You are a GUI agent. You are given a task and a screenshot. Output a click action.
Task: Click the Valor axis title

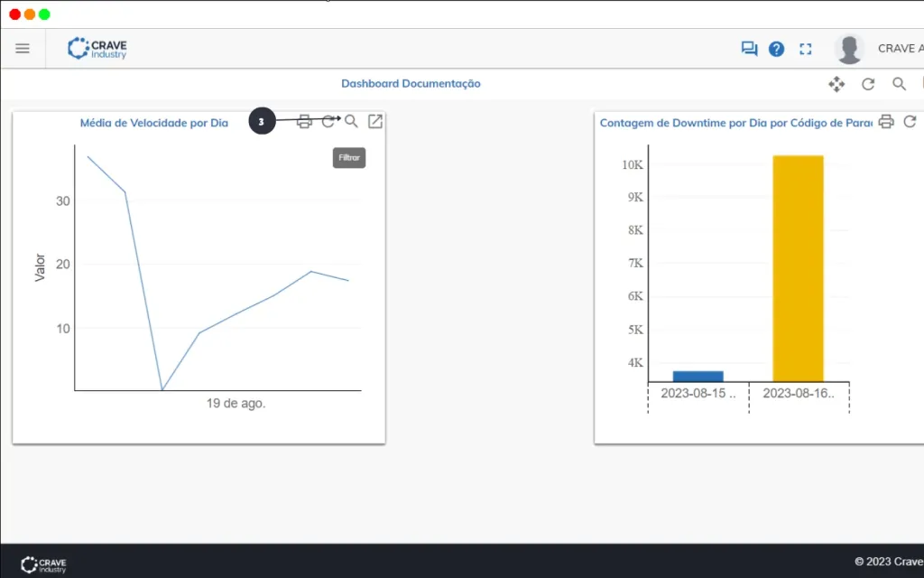point(40,267)
